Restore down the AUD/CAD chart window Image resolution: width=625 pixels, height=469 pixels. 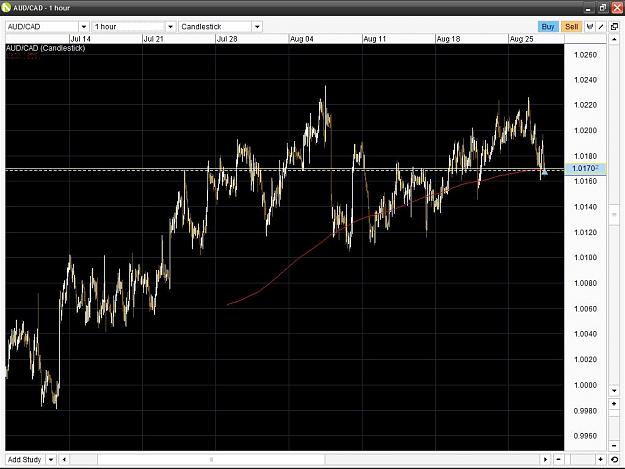click(x=603, y=8)
